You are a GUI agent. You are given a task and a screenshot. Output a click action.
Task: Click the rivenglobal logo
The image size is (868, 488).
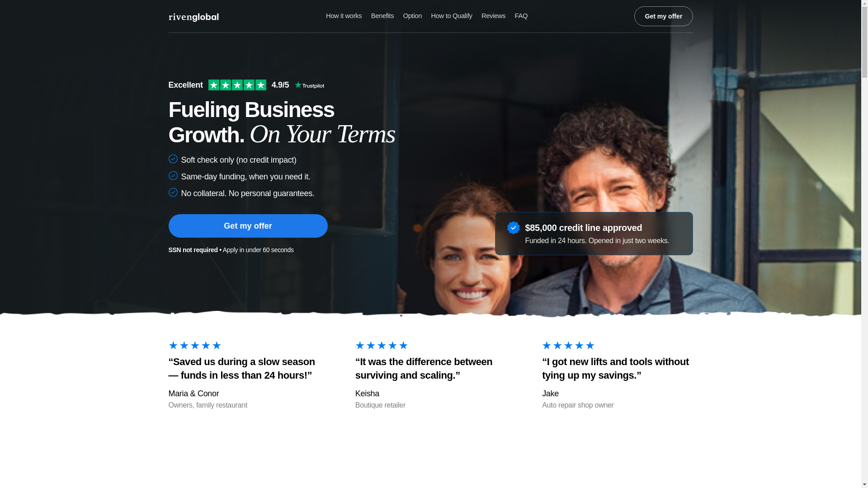click(193, 17)
